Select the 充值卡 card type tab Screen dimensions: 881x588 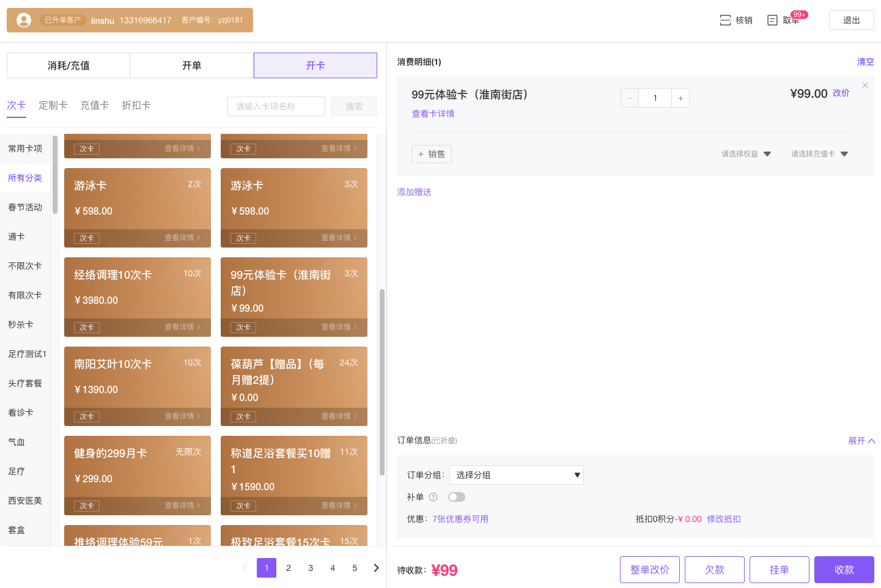[x=95, y=105]
